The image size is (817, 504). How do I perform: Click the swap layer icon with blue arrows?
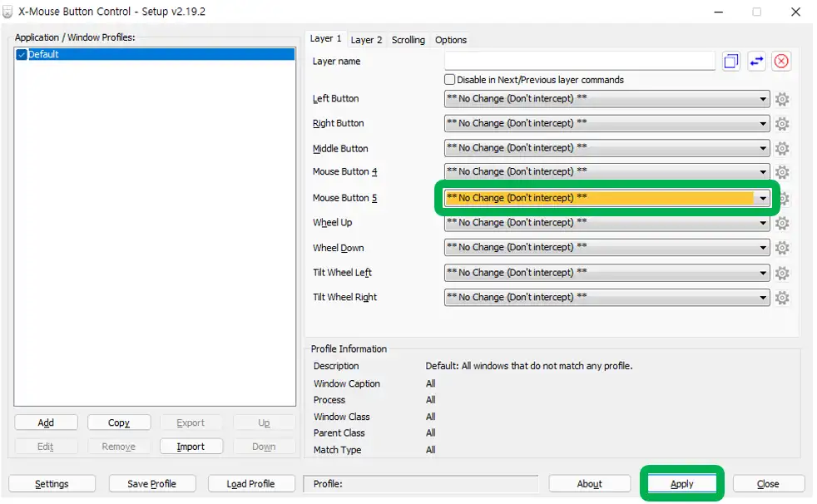point(756,62)
